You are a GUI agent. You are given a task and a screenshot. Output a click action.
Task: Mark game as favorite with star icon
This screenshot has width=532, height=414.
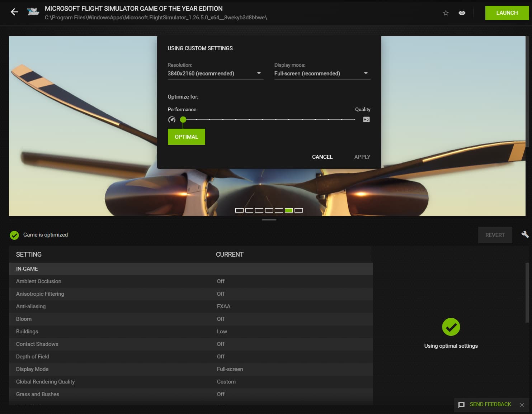[446, 13]
